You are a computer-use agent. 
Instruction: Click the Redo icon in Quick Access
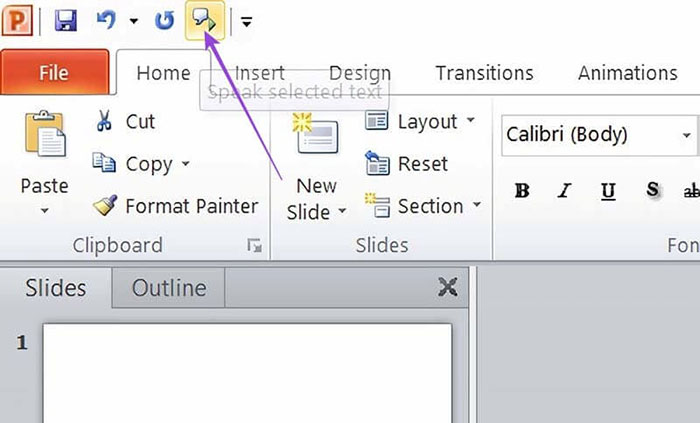[x=165, y=20]
